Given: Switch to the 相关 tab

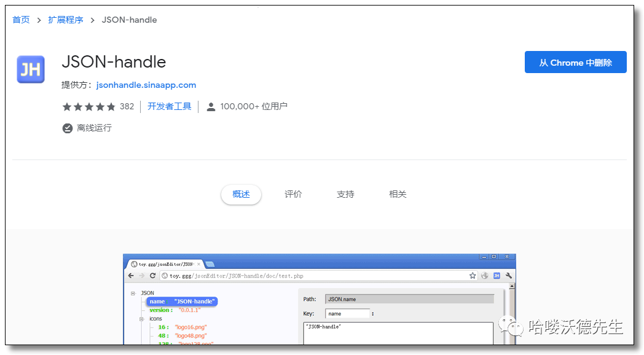Looking at the screenshot, I should 398,194.
